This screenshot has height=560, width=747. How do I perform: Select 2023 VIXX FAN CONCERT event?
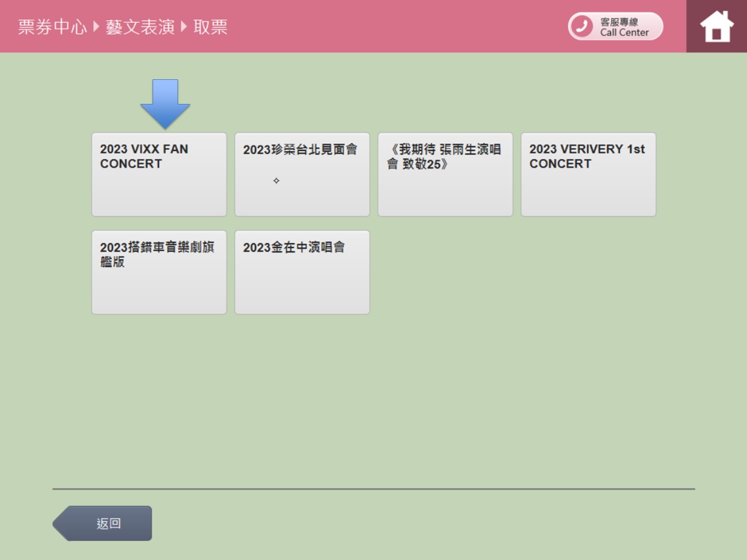159,174
